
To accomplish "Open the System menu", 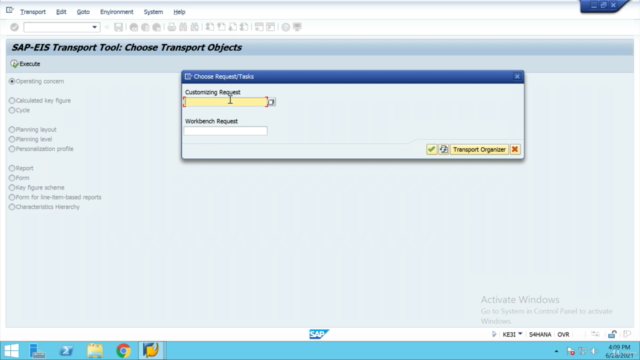I will (x=153, y=12).
